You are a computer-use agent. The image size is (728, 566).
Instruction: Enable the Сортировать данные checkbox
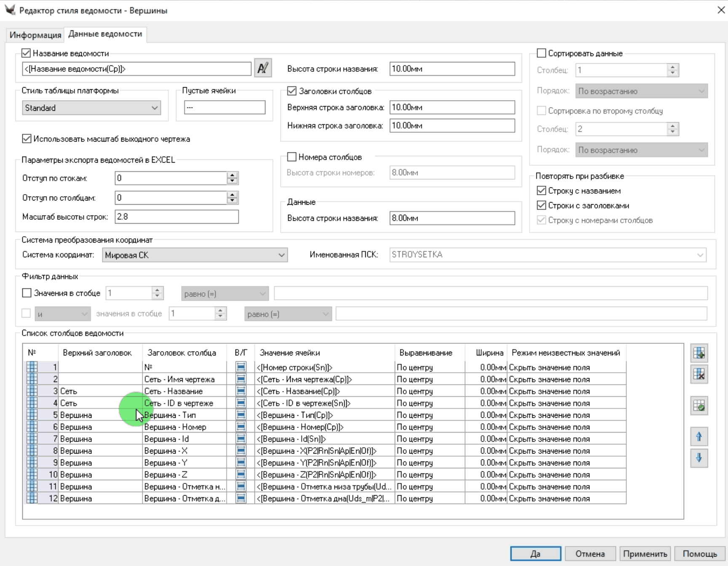coord(541,53)
